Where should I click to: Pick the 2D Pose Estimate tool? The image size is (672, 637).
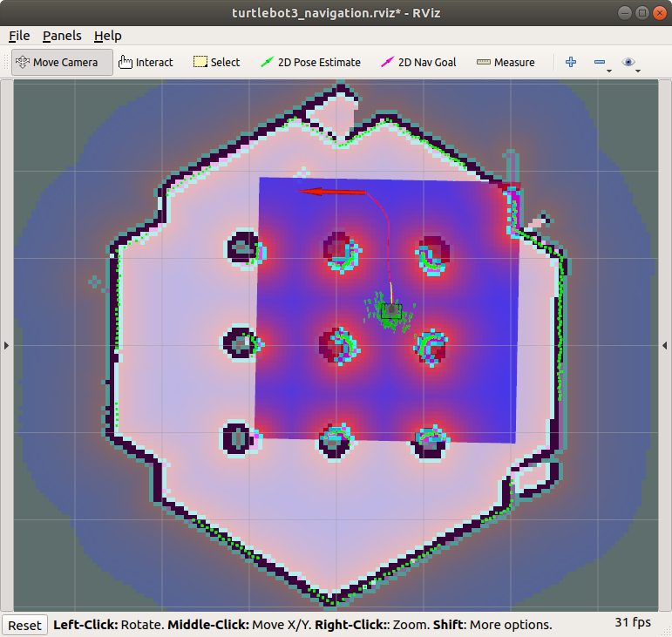tap(310, 62)
